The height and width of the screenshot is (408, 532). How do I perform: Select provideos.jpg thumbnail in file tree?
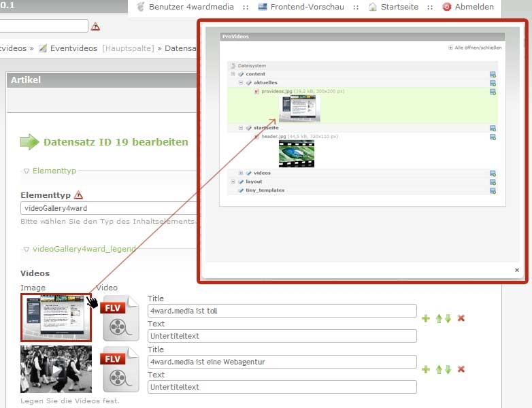tap(299, 108)
